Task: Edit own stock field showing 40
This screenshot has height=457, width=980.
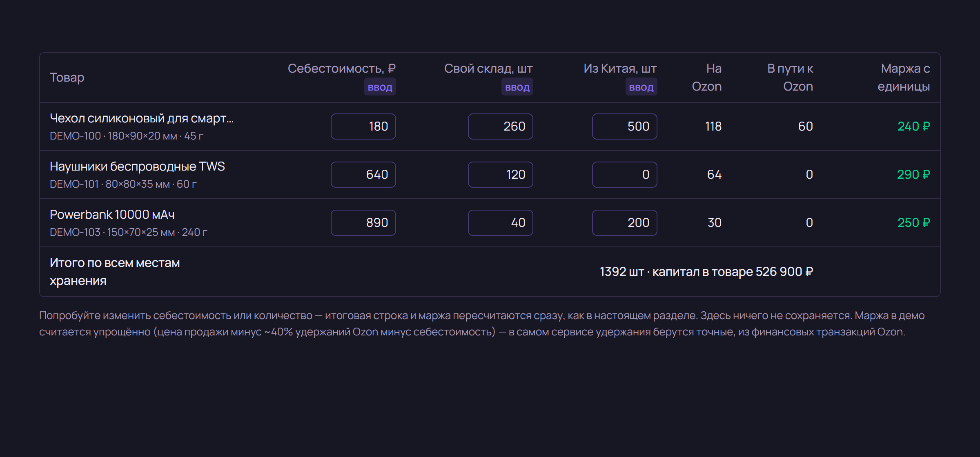Action: click(x=500, y=223)
